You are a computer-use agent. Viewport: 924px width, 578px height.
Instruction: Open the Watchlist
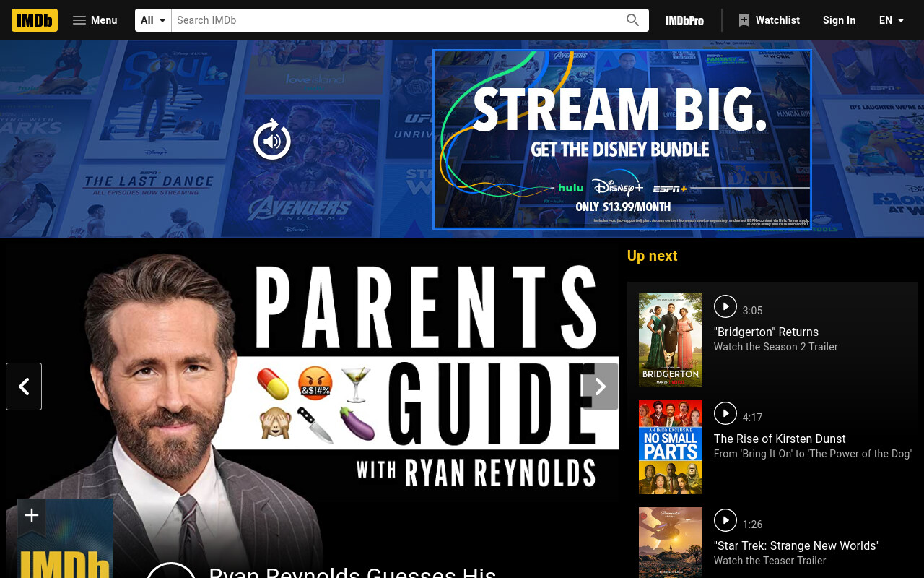tap(769, 20)
